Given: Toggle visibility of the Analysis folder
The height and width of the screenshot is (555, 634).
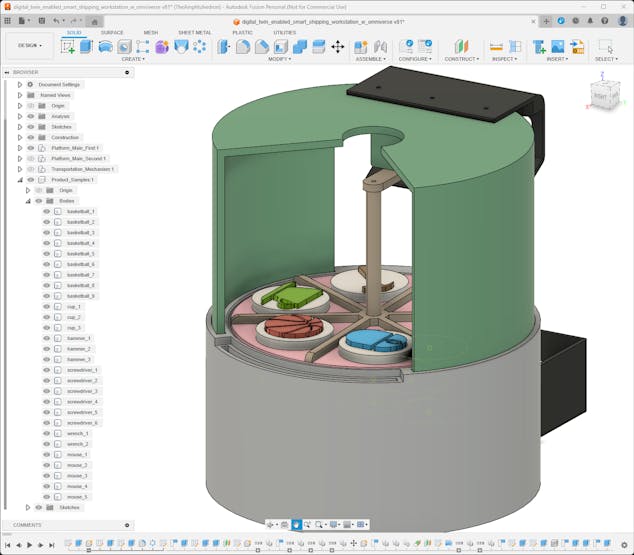Looking at the screenshot, I should 31,116.
